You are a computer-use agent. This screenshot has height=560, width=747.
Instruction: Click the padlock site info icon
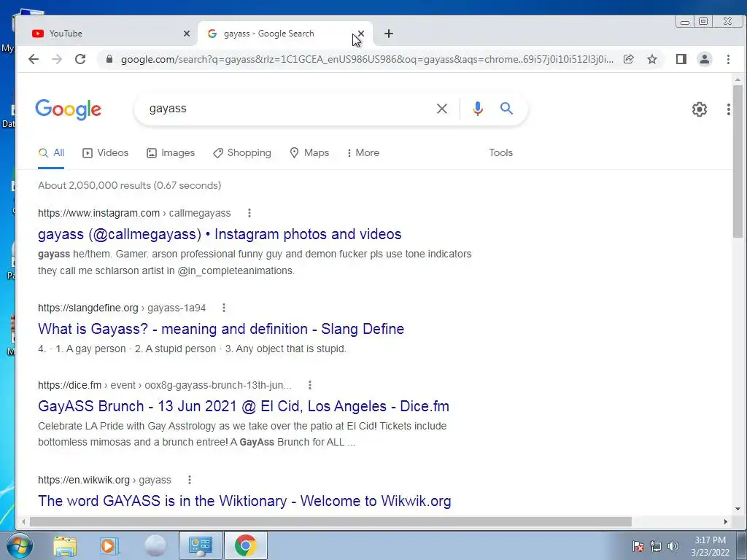109,59
